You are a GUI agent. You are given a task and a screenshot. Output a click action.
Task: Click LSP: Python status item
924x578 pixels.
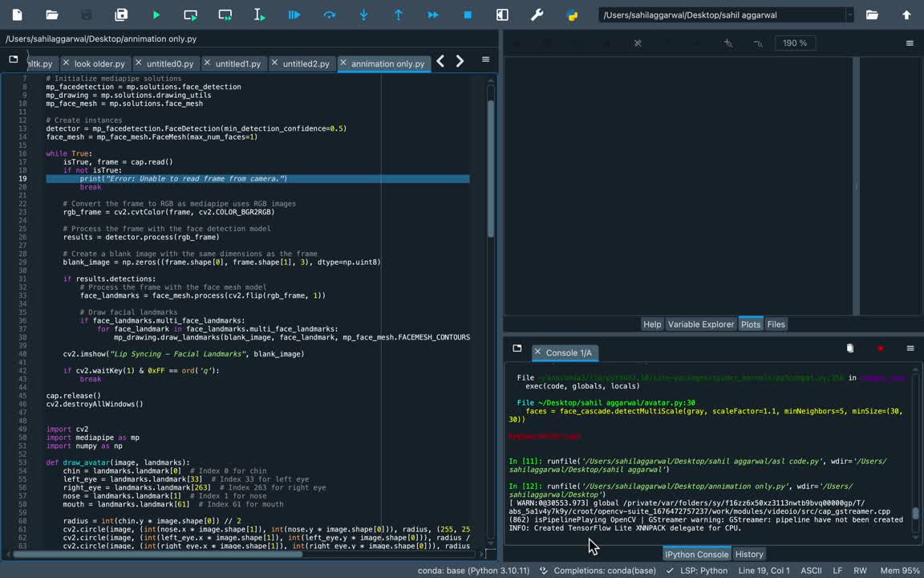coord(696,571)
